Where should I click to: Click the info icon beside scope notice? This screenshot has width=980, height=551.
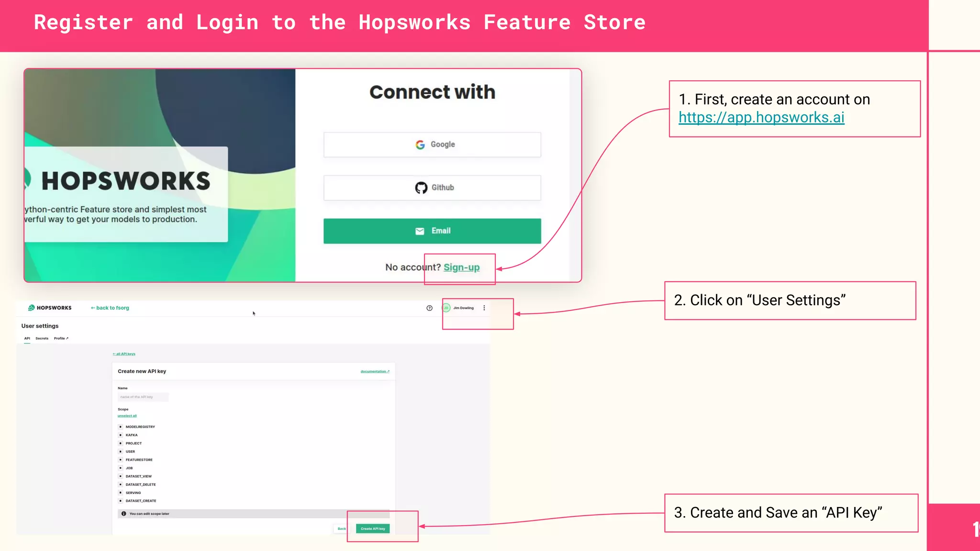(x=124, y=514)
